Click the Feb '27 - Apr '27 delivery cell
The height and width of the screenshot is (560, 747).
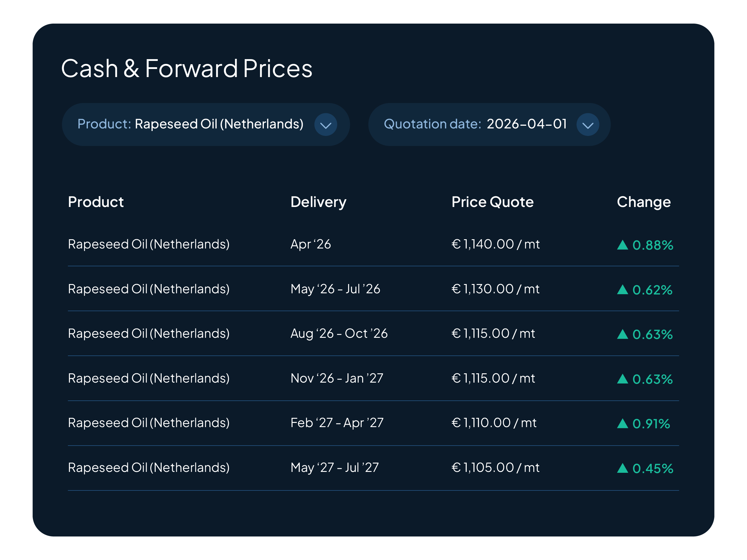337,423
